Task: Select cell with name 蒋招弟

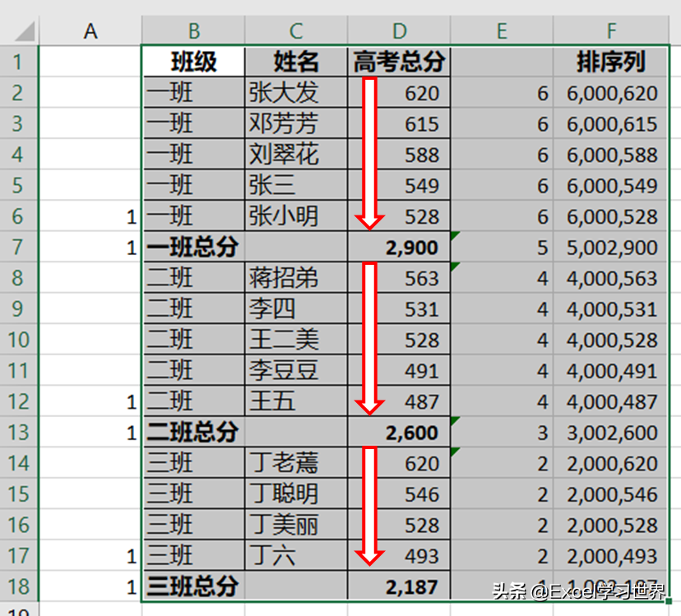Action: 296,278
